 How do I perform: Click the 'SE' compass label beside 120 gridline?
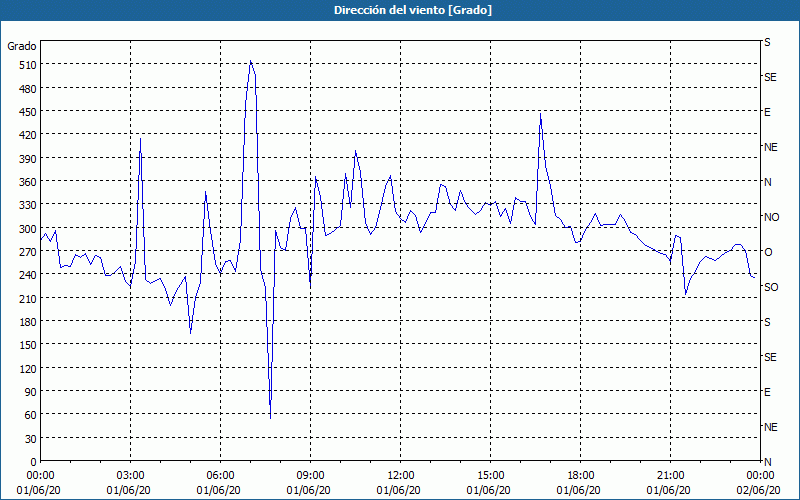tap(770, 357)
